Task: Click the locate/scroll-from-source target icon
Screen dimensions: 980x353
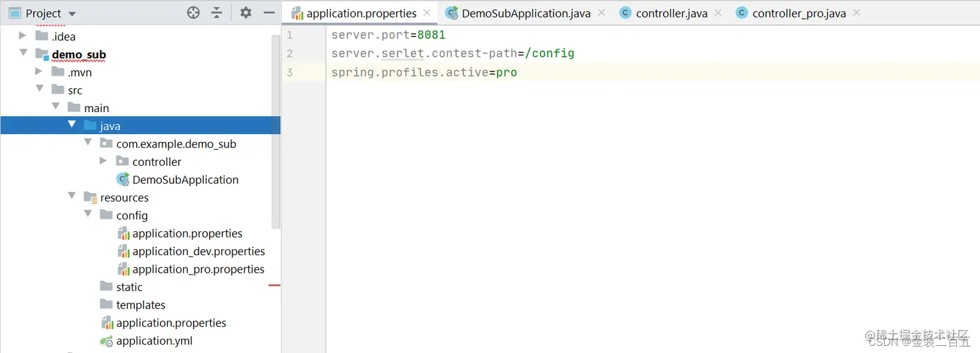Action: coord(193,12)
